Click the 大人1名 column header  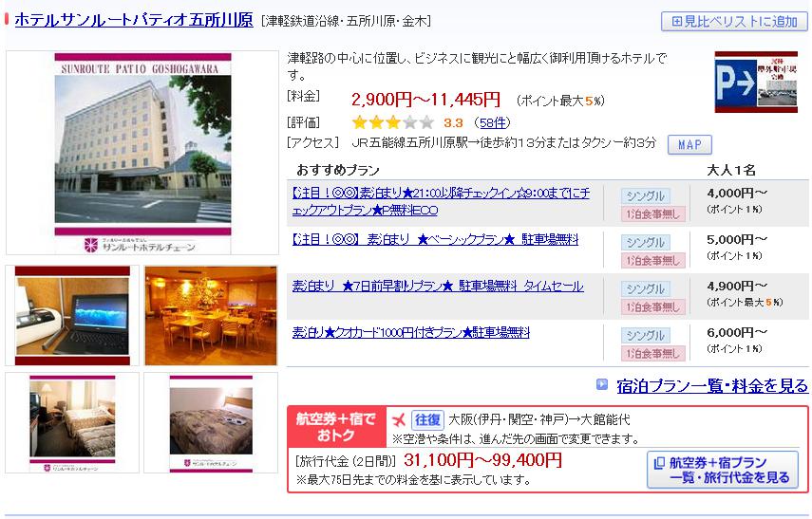point(731,170)
